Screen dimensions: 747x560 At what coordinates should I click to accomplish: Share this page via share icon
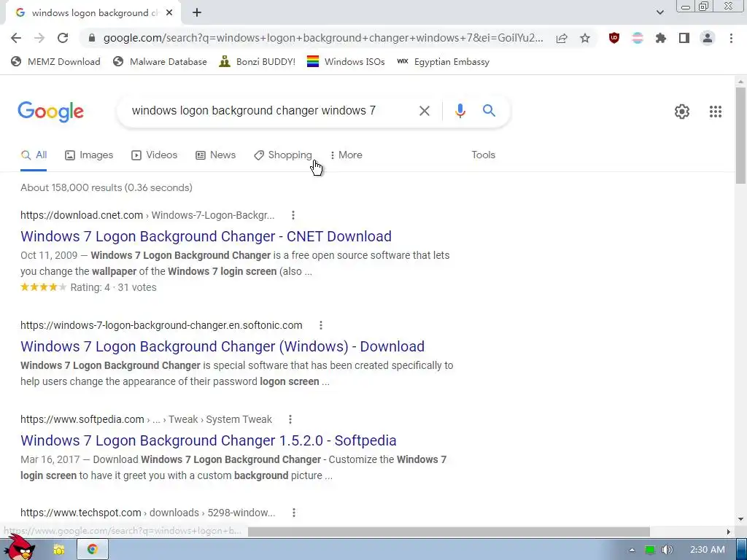(562, 38)
